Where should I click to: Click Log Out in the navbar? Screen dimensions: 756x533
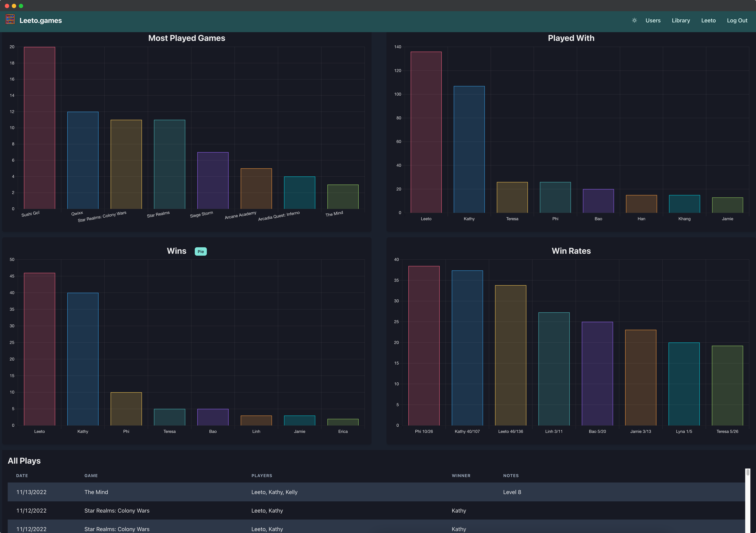(737, 20)
